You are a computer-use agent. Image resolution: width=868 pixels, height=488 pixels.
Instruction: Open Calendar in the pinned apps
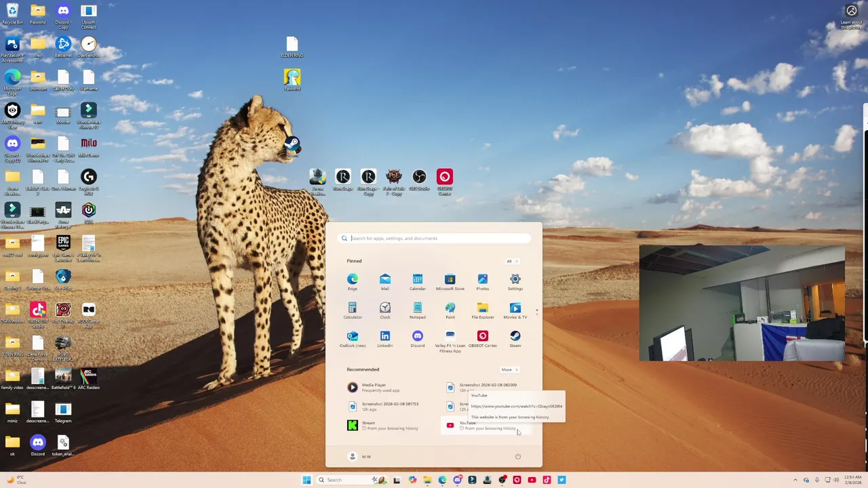418,282
